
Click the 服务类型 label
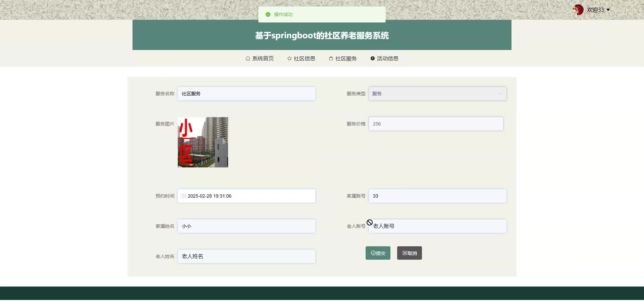(356, 94)
